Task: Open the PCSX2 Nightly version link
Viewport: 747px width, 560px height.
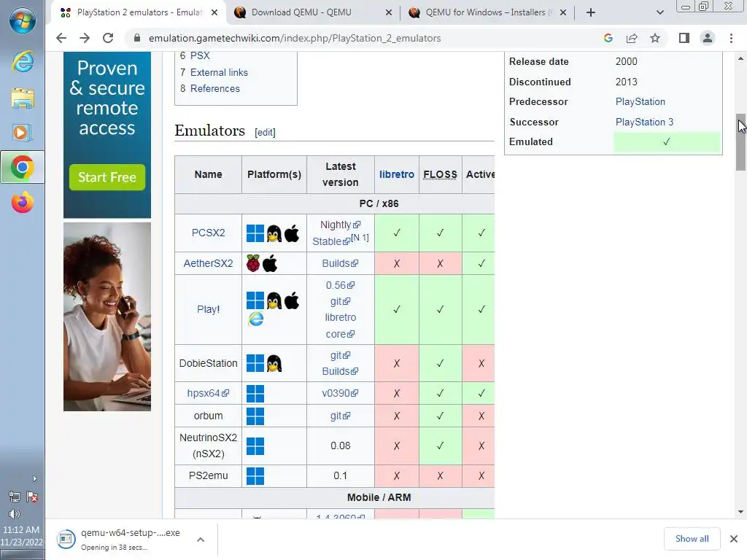Action: click(x=340, y=225)
